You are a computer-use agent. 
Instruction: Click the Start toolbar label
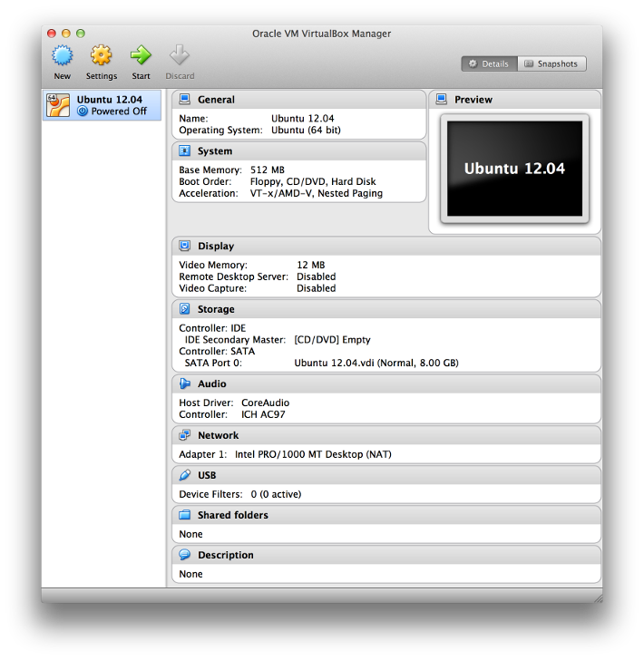(x=141, y=76)
